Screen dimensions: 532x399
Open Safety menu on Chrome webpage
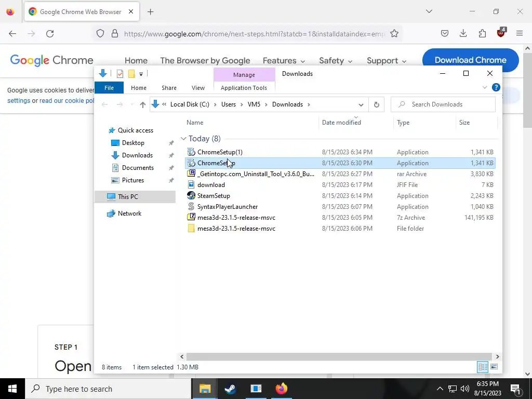click(x=336, y=61)
